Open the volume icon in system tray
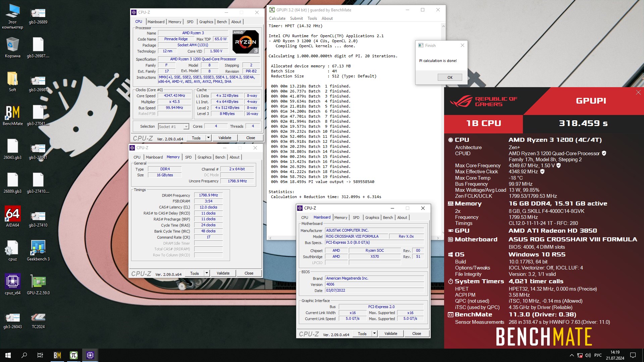Screen dimensions: 644x362 click(x=588, y=355)
